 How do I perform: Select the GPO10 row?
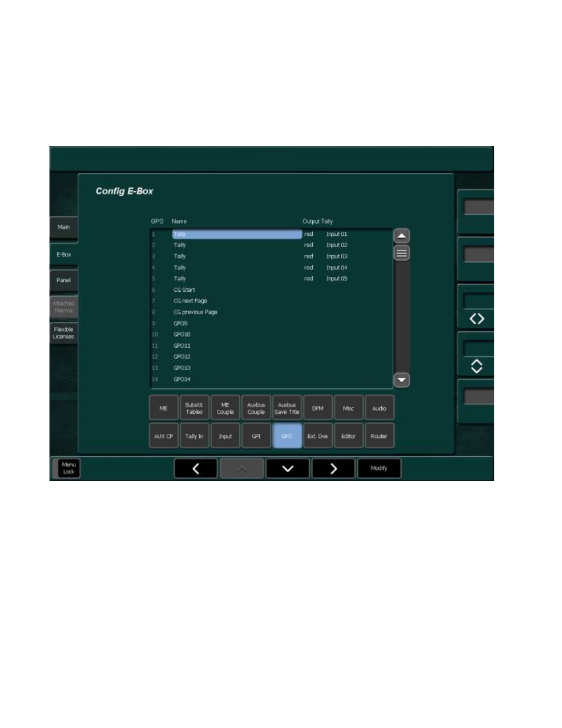coord(272,335)
